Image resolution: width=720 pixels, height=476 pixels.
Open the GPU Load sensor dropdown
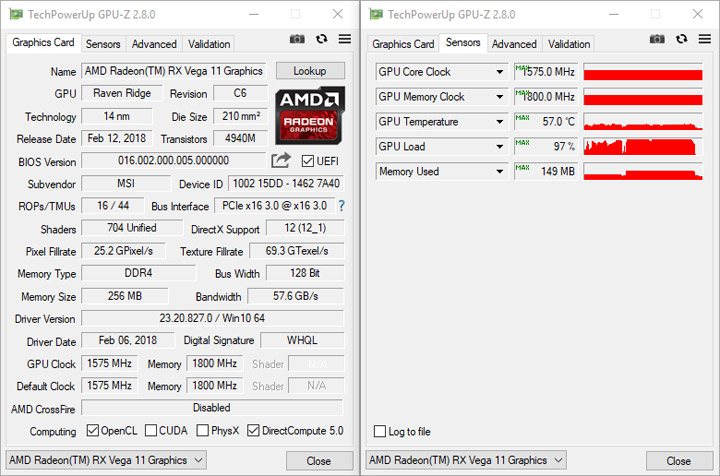coord(500,146)
